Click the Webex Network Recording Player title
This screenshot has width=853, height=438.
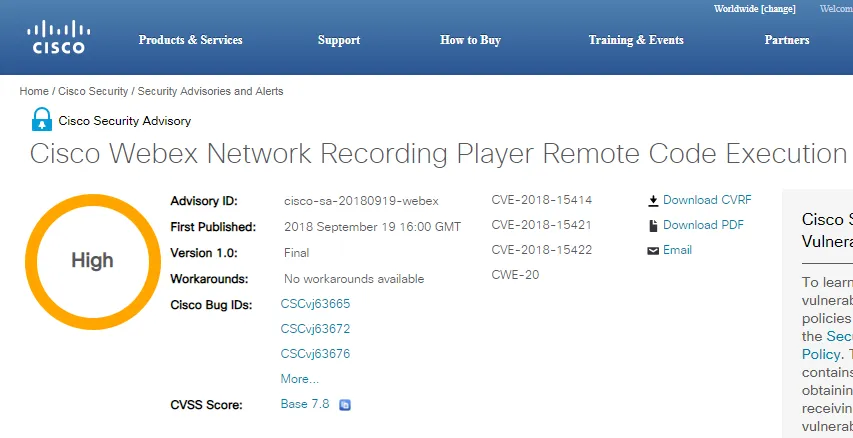(x=438, y=153)
